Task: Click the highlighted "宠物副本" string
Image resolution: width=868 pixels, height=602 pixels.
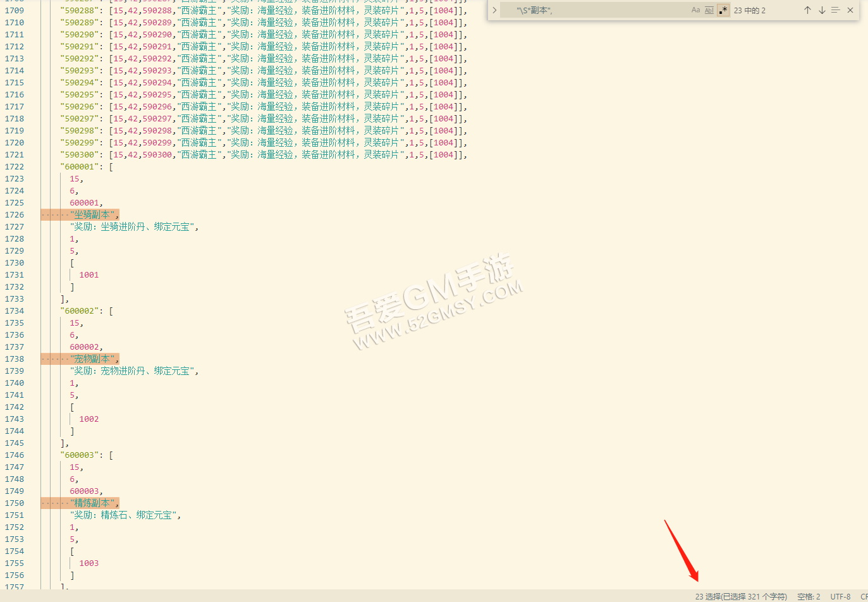Action: click(x=94, y=359)
